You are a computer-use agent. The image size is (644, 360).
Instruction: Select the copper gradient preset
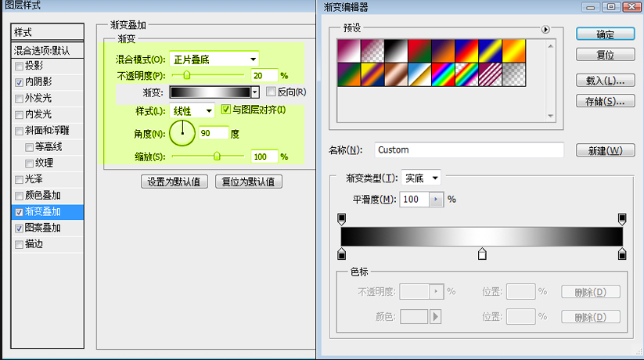pos(394,75)
